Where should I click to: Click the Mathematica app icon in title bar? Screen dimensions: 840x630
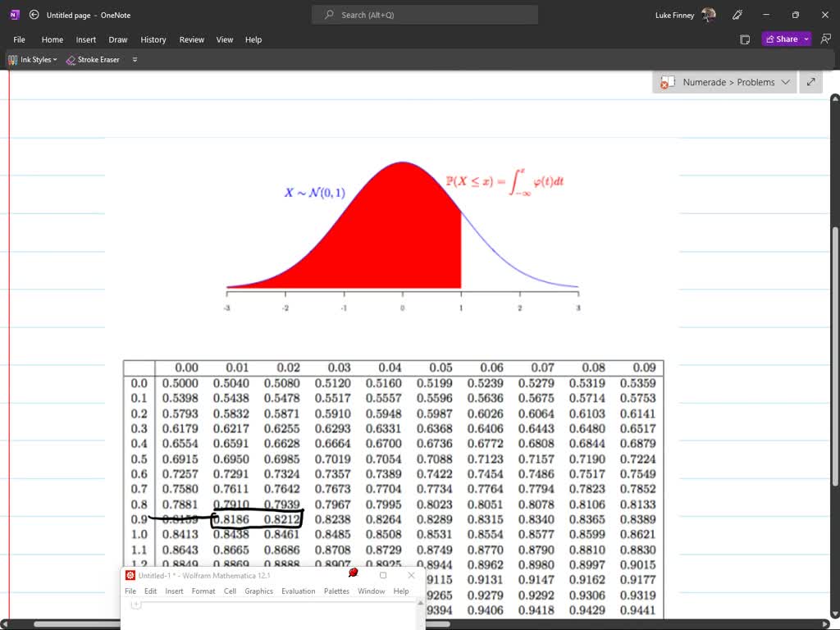[130, 575]
